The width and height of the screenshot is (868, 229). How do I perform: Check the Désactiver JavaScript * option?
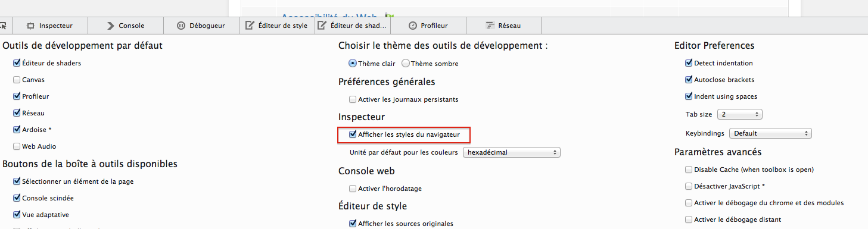tap(689, 186)
